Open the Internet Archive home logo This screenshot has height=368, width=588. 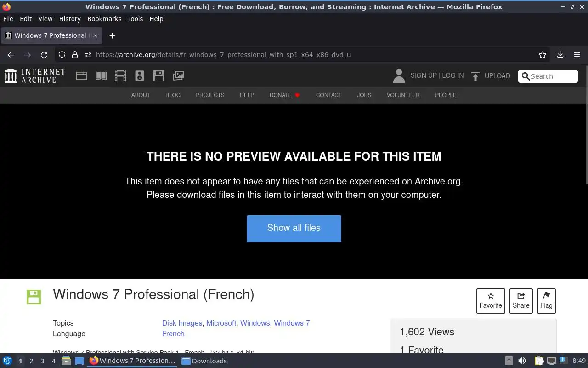tap(35, 76)
